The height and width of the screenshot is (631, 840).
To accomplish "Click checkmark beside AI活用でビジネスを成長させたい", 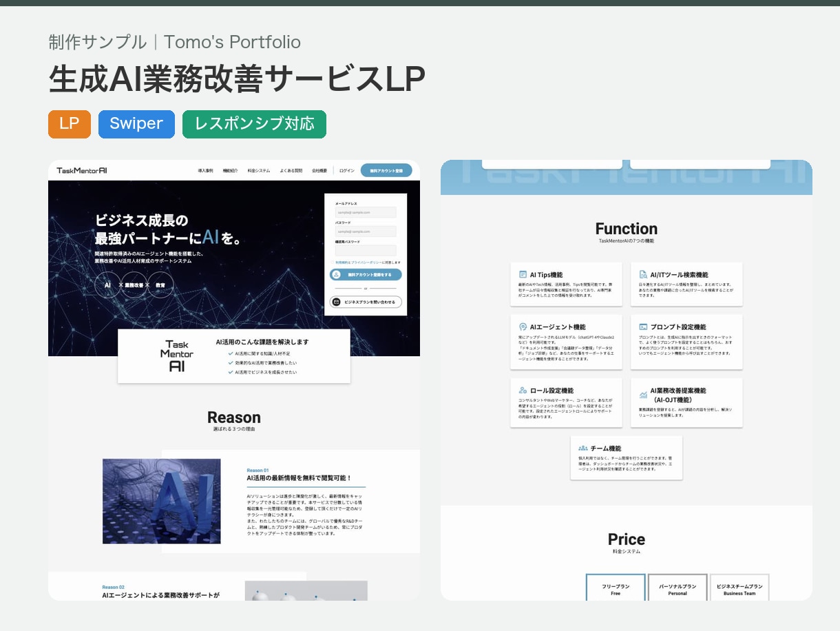I will pyautogui.click(x=231, y=372).
